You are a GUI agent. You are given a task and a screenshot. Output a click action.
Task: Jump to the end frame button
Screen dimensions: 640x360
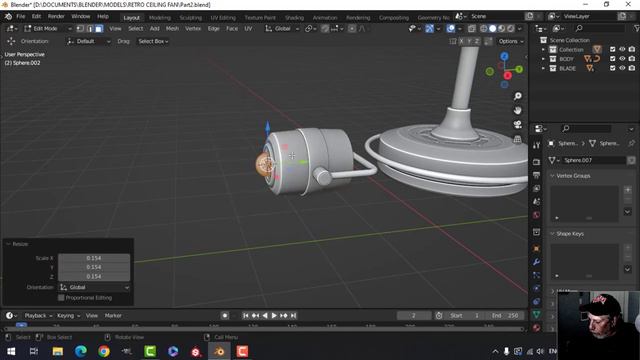[293, 316]
